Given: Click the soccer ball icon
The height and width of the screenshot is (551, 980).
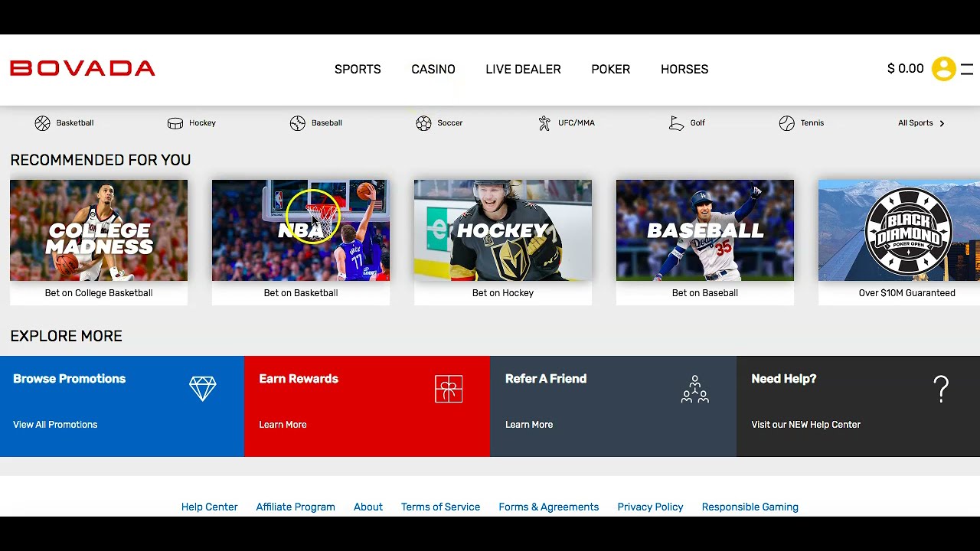Looking at the screenshot, I should [423, 123].
